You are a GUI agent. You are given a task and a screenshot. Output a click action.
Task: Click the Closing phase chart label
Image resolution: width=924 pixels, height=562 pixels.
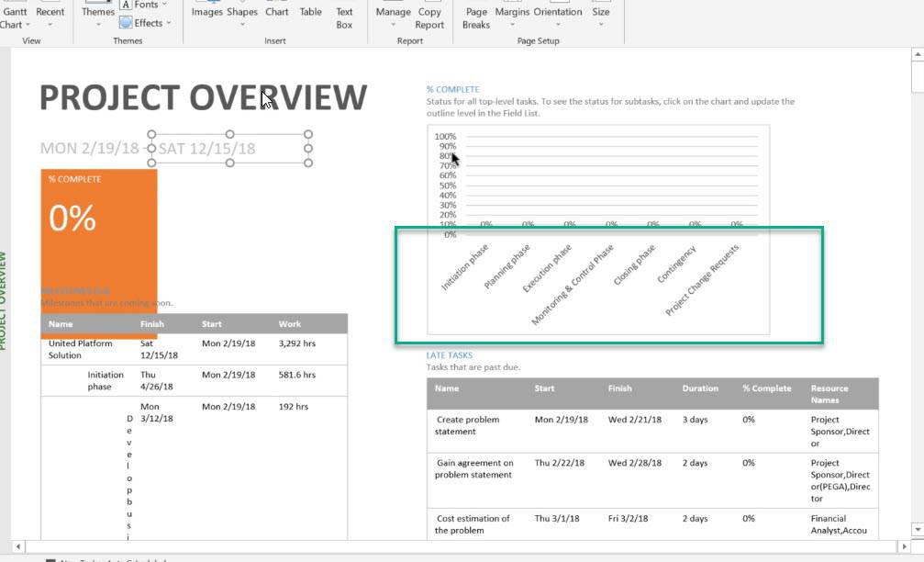point(634,264)
